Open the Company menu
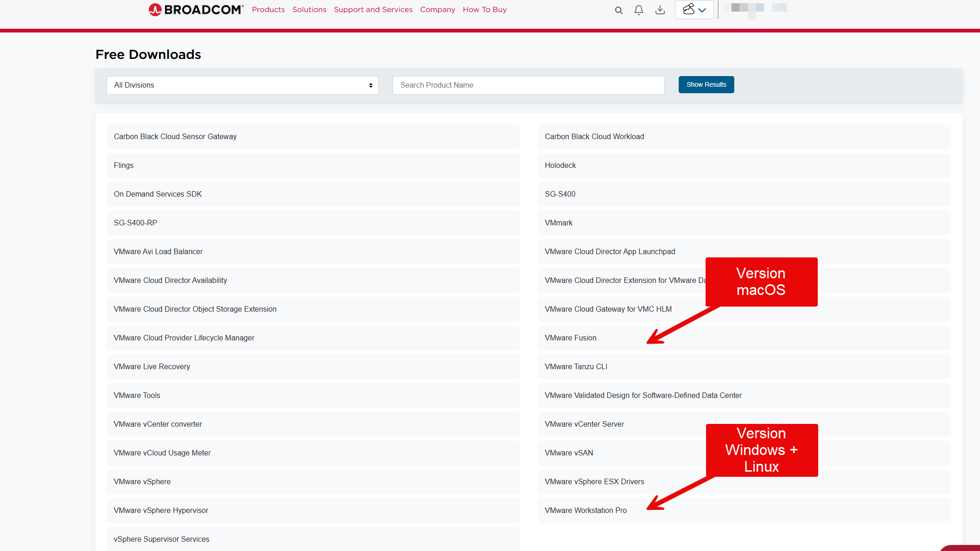This screenshot has width=980, height=551. click(438, 10)
